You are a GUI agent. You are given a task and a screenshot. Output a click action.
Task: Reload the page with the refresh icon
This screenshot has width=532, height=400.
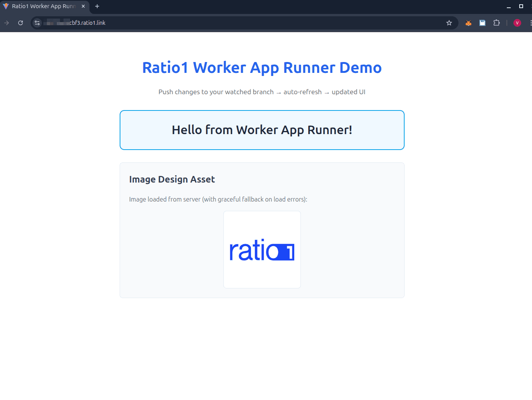coord(21,23)
